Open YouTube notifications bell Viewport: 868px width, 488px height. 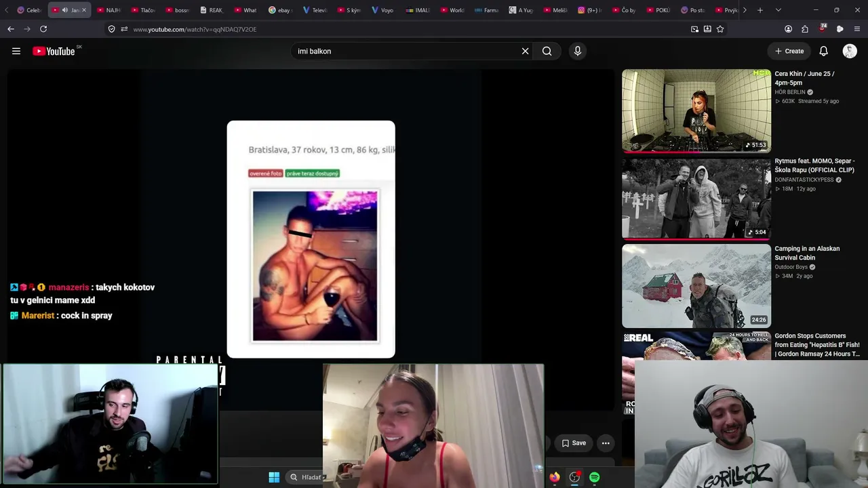click(823, 51)
